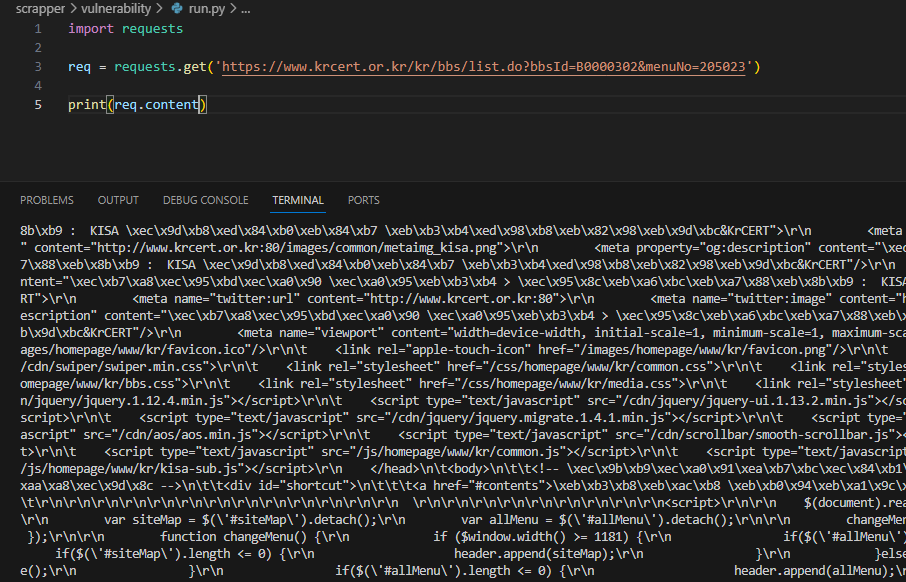The height and width of the screenshot is (582, 906).
Task: Switch to the OUTPUT tab
Action: point(118,200)
